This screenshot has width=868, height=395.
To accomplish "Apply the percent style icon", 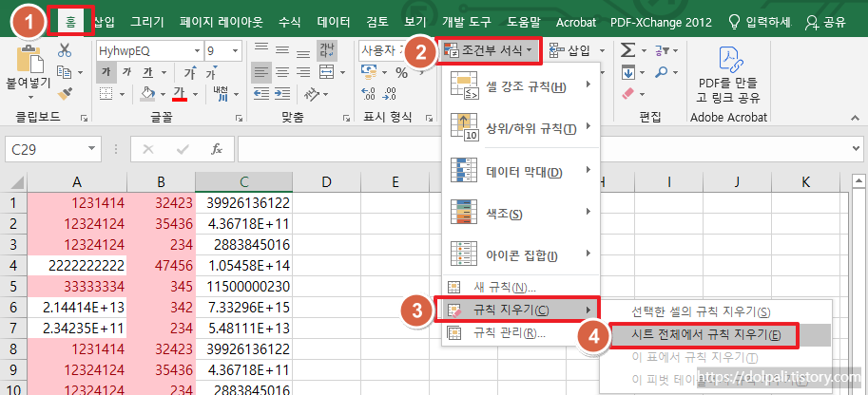I will (x=401, y=72).
